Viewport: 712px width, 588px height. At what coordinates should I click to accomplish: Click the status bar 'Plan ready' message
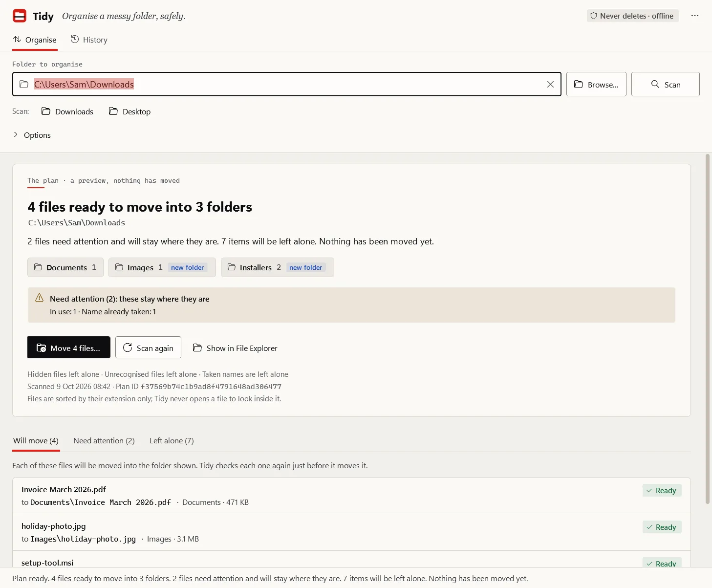(270, 579)
